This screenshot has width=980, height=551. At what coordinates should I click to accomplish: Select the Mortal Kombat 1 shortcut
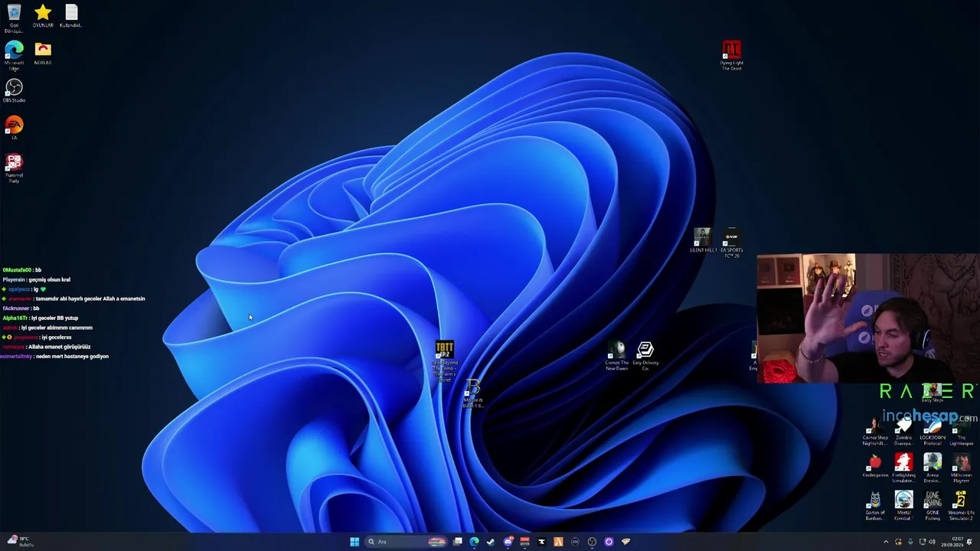[903, 506]
